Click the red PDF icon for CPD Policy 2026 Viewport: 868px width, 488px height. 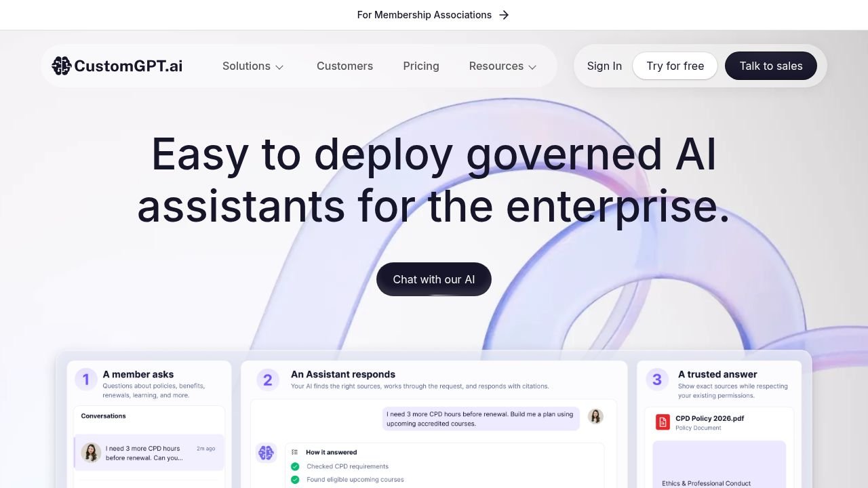(x=663, y=422)
